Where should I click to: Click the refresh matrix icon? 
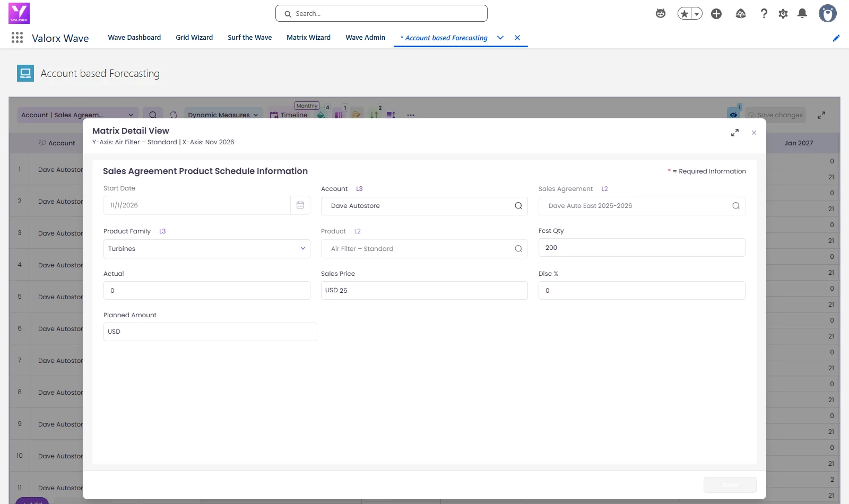pyautogui.click(x=174, y=115)
